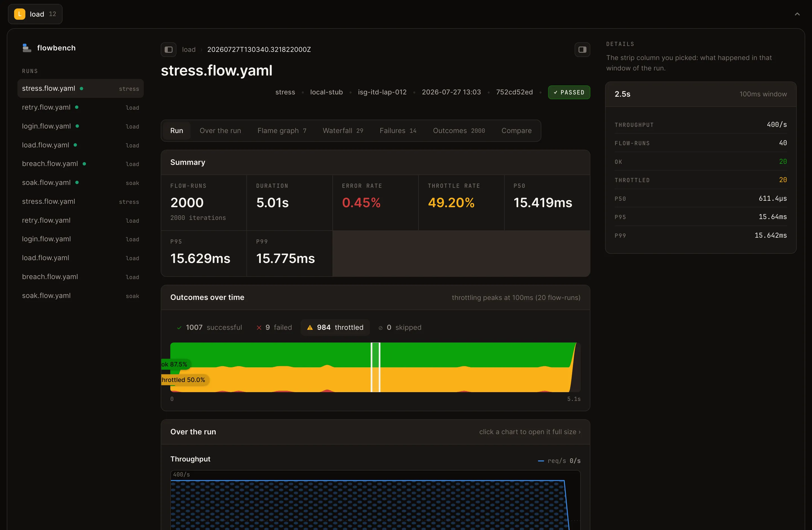Select retry.flow.yaml run with green dot

point(81,107)
